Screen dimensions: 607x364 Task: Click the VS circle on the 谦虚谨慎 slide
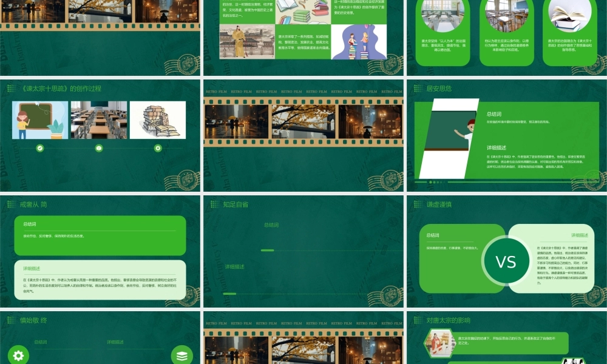[506, 261]
